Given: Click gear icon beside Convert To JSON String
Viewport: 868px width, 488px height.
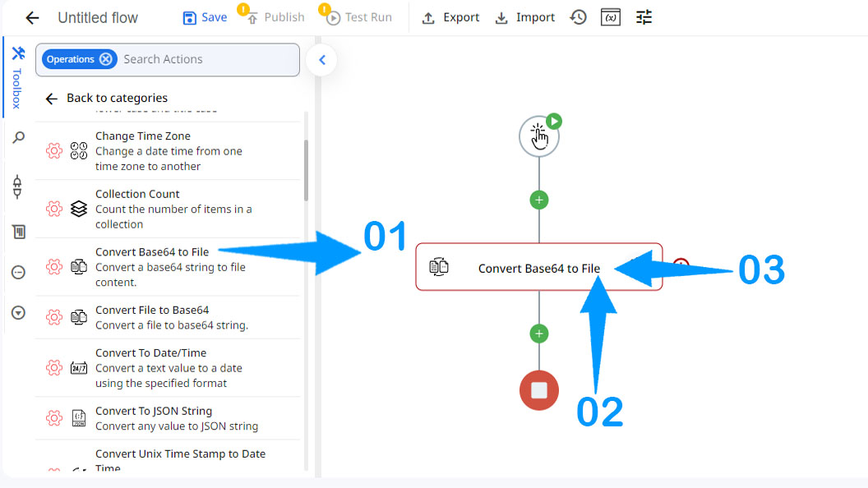Looking at the screenshot, I should tap(53, 417).
